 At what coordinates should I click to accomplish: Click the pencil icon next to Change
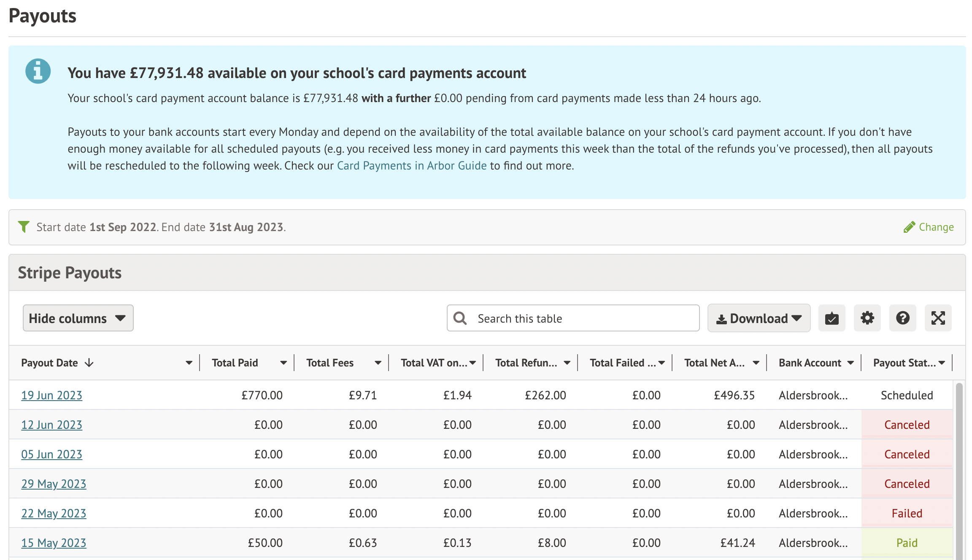click(909, 226)
